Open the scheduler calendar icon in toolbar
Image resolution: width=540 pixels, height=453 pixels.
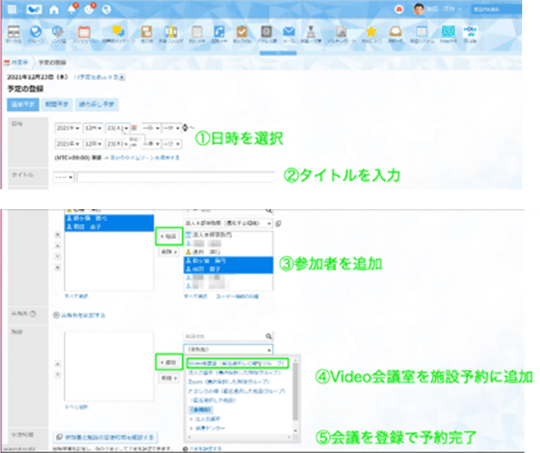pos(84,32)
